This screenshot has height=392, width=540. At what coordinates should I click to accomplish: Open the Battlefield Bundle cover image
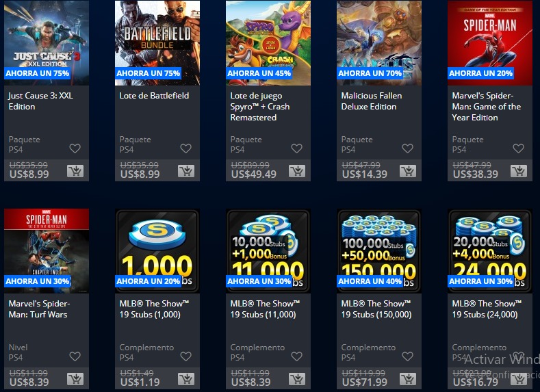[x=157, y=42]
